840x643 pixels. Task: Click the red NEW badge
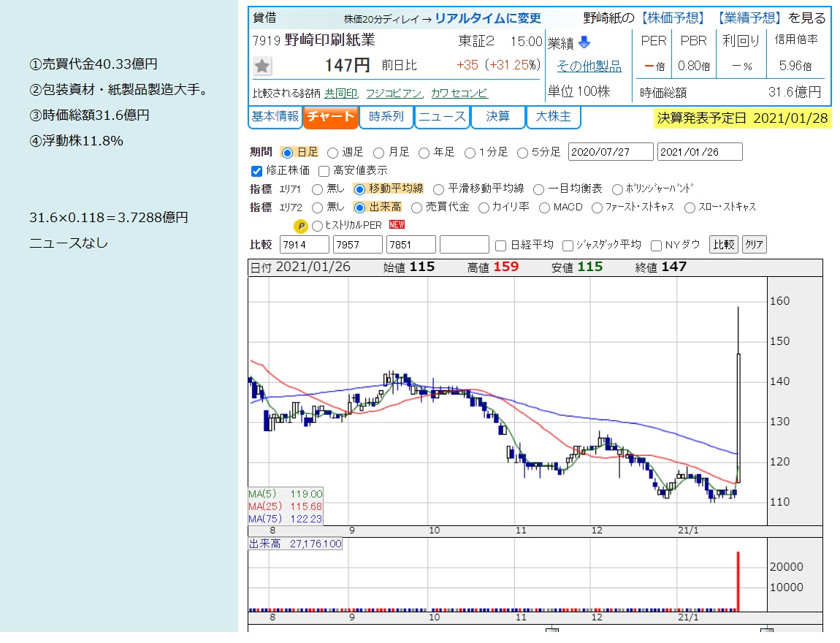click(397, 224)
